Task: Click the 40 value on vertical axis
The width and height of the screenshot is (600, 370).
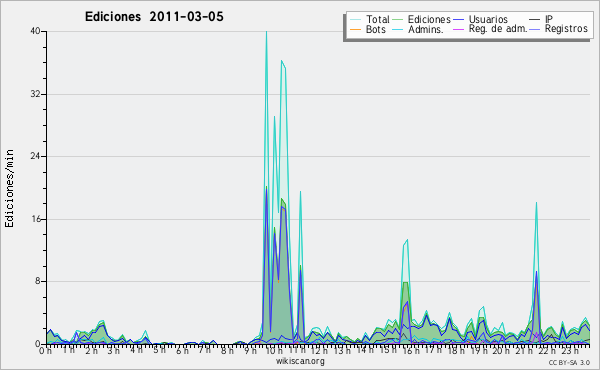Action: [36, 31]
